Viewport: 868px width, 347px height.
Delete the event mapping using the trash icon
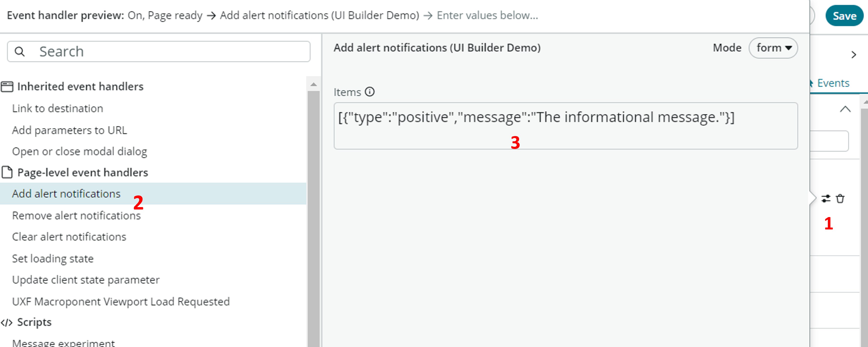coord(840,199)
